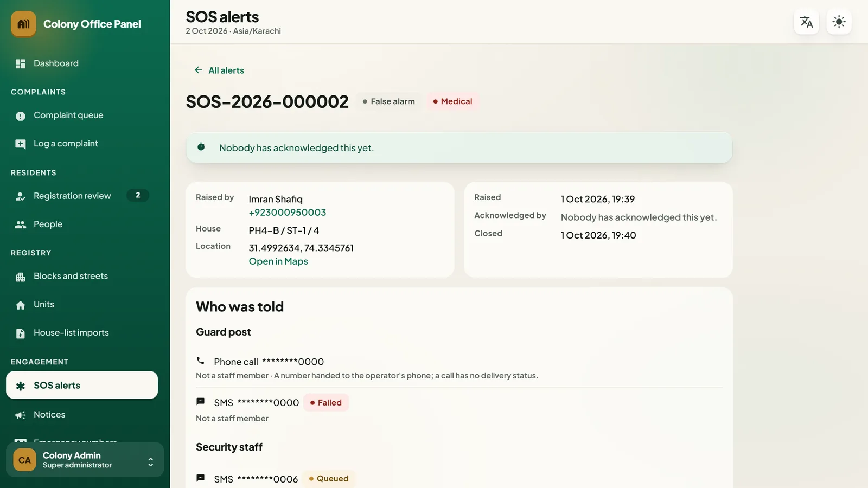Click the House-list imports file icon
The height and width of the screenshot is (488, 868).
coord(21,333)
